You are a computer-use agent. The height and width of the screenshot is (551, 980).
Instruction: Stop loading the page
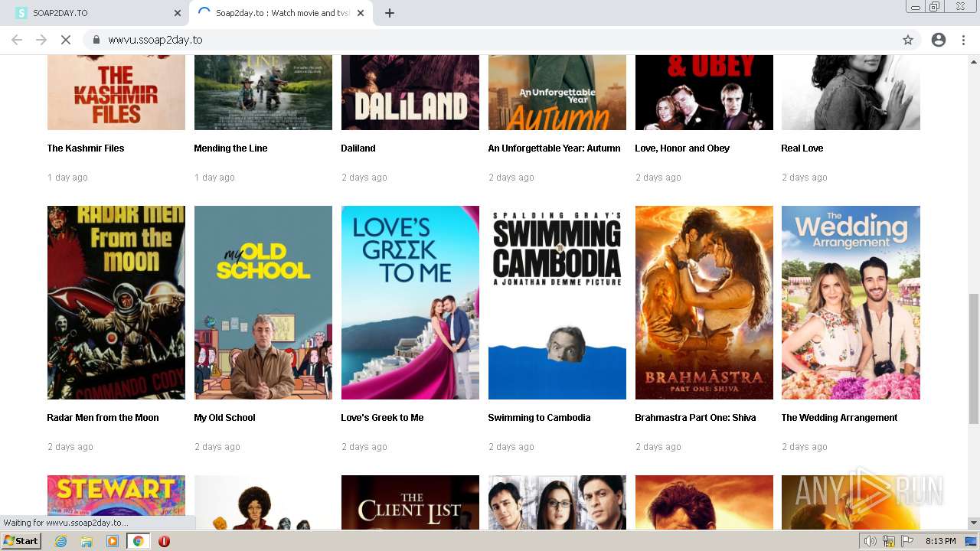(x=66, y=40)
